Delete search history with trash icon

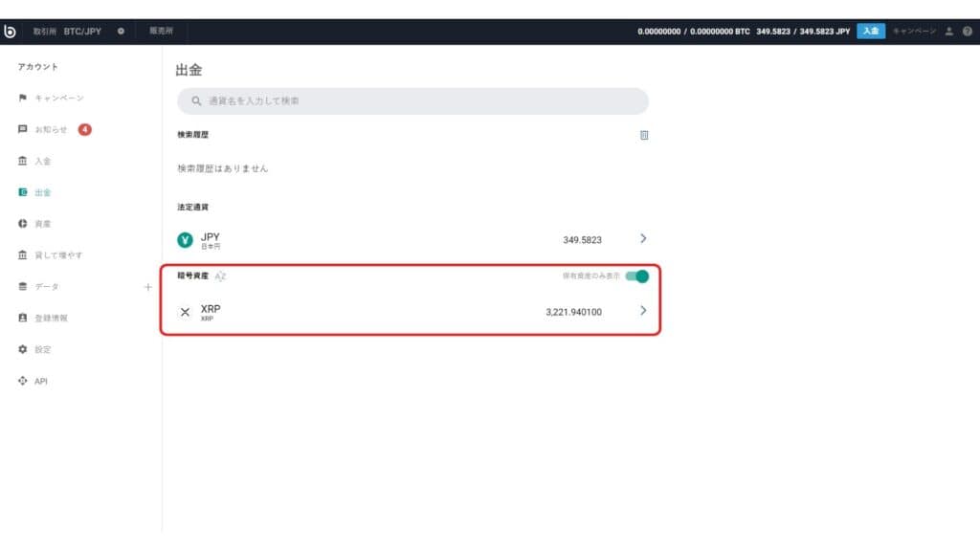[x=644, y=135]
